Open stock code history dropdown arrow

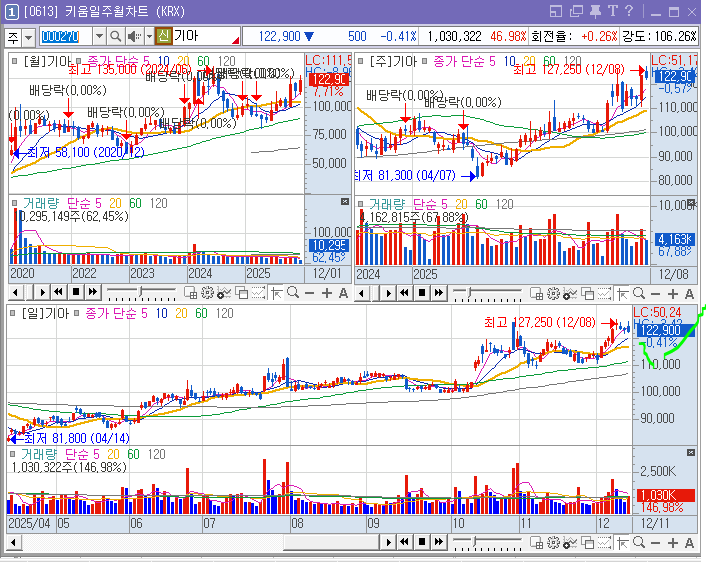pos(100,36)
